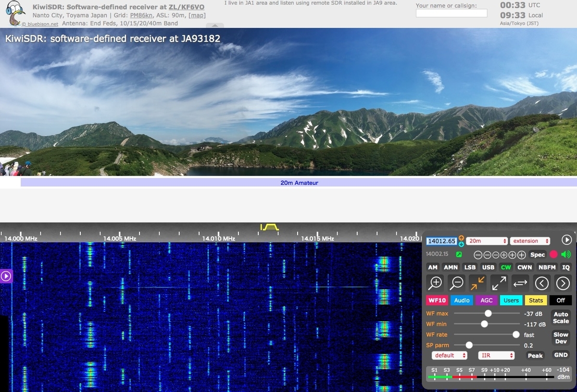The height and width of the screenshot is (392, 577).
Task: Click the WF min slider handle
Action: [484, 324]
